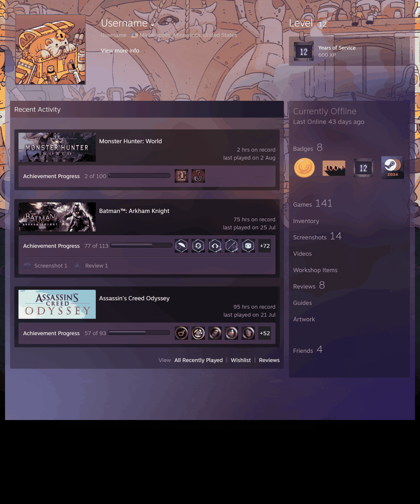Click the United States flag icon

click(x=135, y=35)
